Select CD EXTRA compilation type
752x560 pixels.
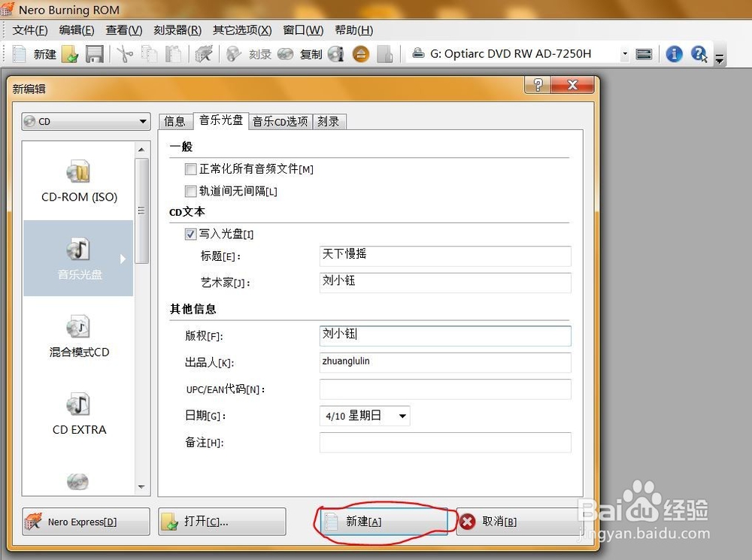click(x=79, y=413)
